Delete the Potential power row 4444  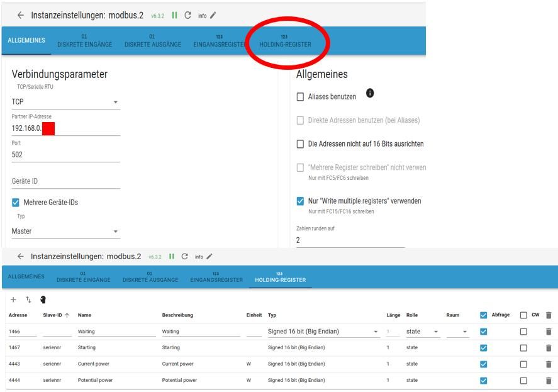pos(549,381)
